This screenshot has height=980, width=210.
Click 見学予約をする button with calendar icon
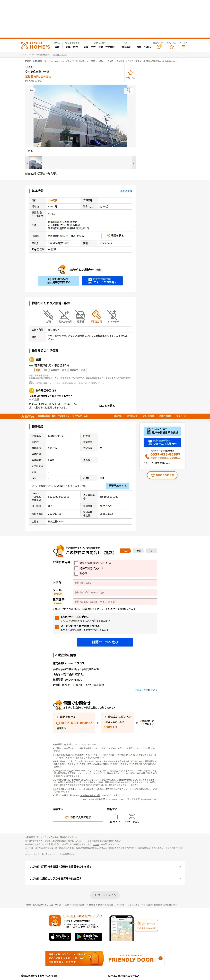(x=59, y=281)
